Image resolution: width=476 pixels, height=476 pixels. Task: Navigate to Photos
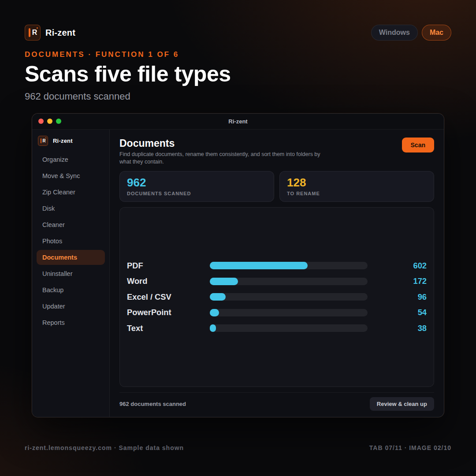tap(71, 242)
